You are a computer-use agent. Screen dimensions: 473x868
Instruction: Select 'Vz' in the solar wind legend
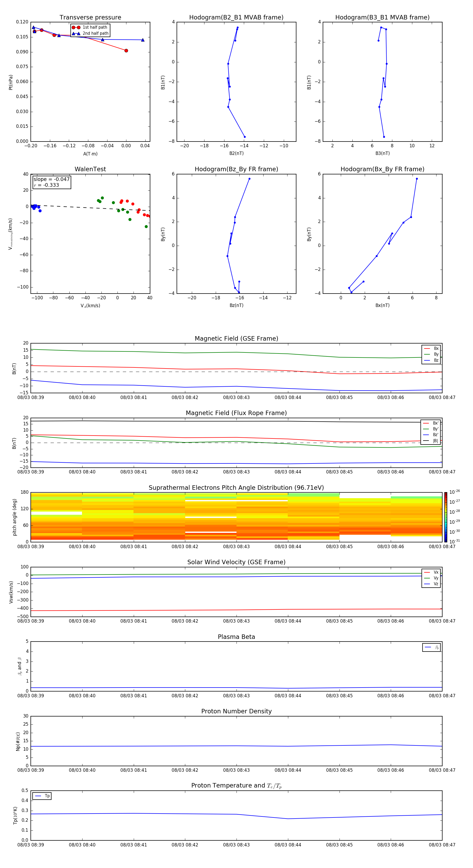tap(431, 584)
